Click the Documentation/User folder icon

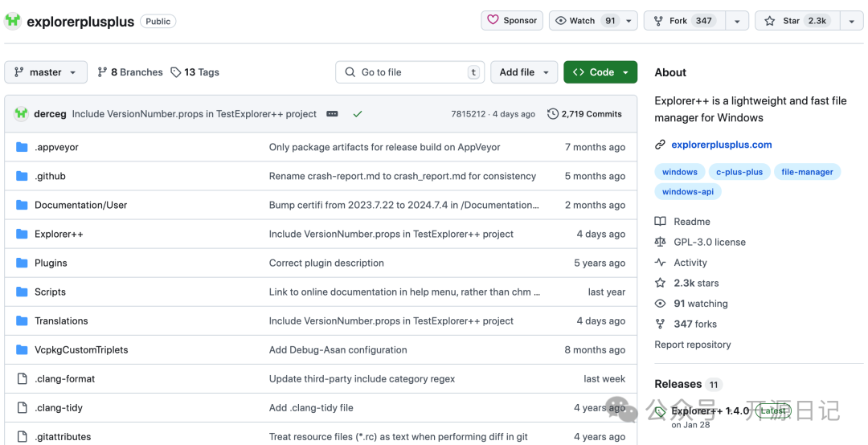click(x=22, y=205)
